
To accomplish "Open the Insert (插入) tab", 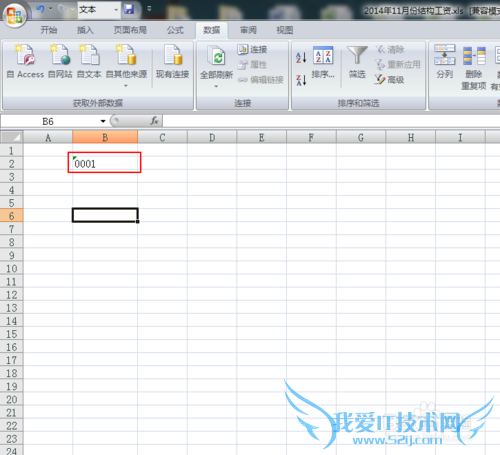I will [85, 30].
